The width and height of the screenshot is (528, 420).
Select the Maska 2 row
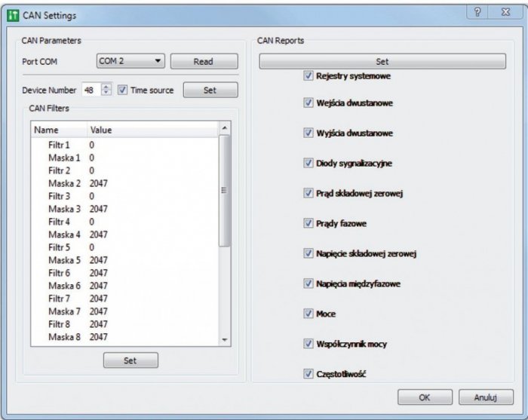coord(124,183)
